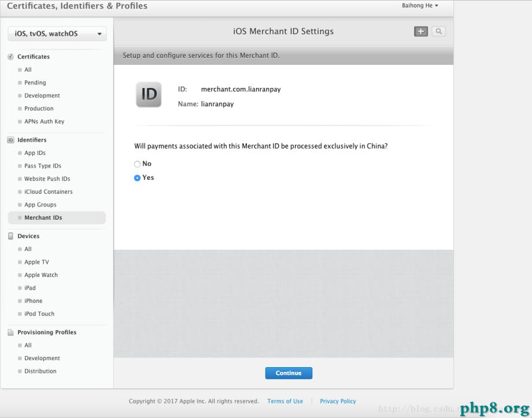Select Merchant IDs in sidebar
Viewport: 532px width, 418px height.
tap(57, 218)
